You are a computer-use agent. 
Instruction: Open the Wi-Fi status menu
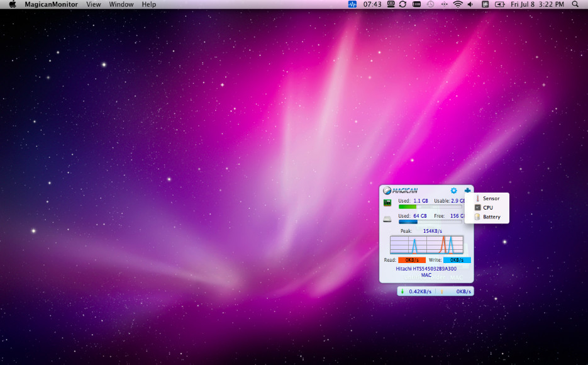[458, 4]
